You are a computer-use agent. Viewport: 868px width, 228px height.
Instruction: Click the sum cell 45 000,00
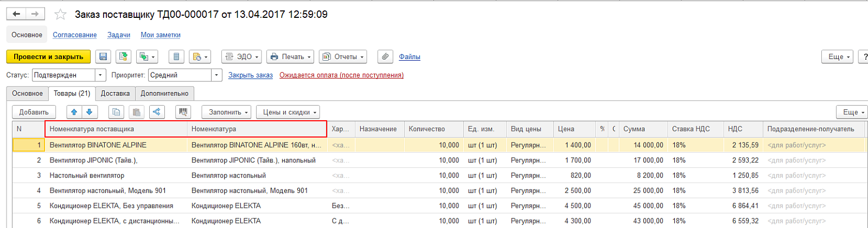(643, 206)
